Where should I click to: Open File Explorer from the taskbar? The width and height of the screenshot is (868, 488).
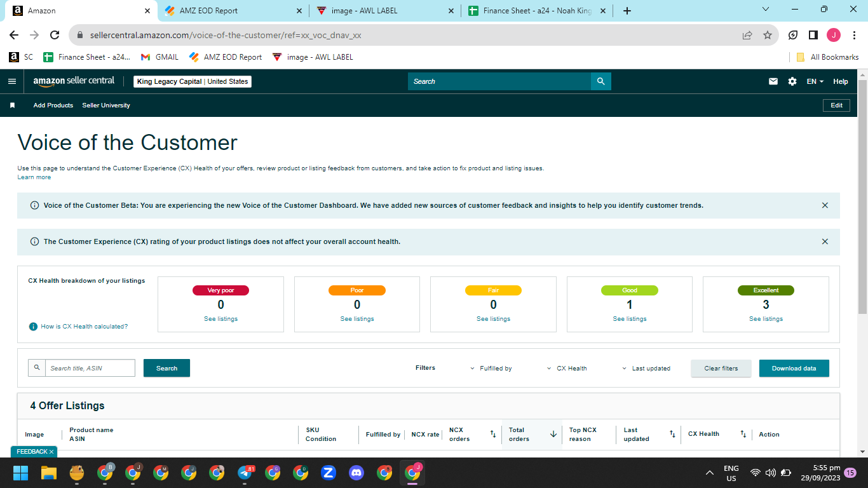(x=49, y=473)
